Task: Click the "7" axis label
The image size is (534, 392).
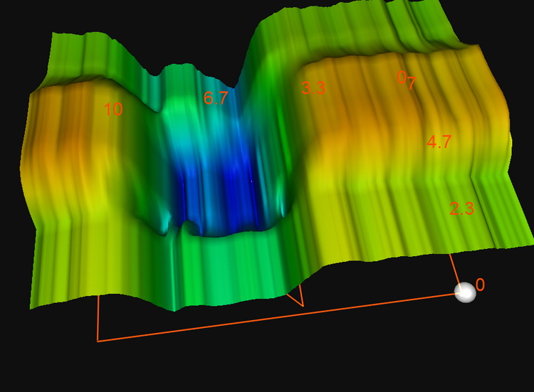Action: (x=411, y=84)
